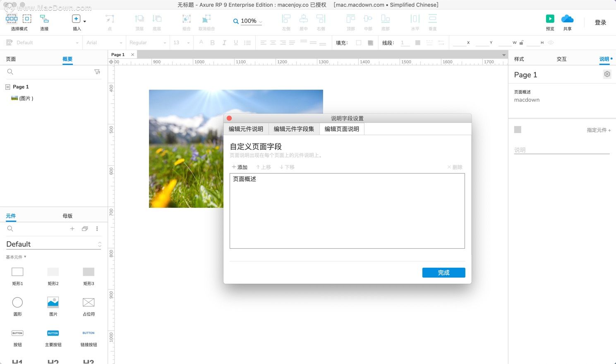Click the 顶层 bring to front icon
Viewport: 616px width, 364px height.
(x=139, y=19)
